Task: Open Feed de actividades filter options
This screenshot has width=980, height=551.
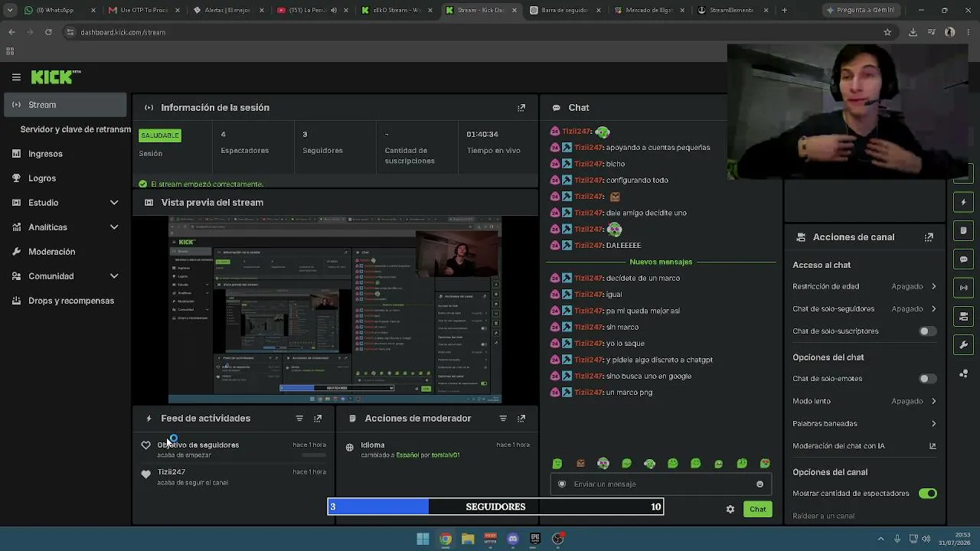Action: point(299,419)
